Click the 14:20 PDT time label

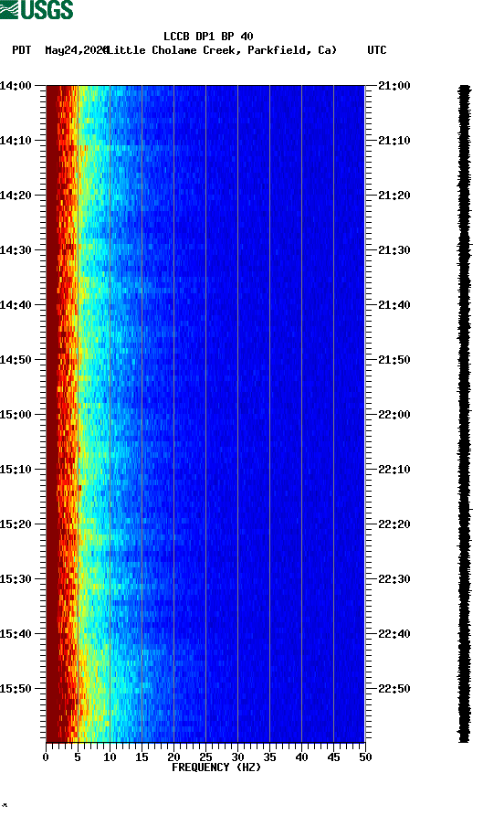(x=16, y=196)
